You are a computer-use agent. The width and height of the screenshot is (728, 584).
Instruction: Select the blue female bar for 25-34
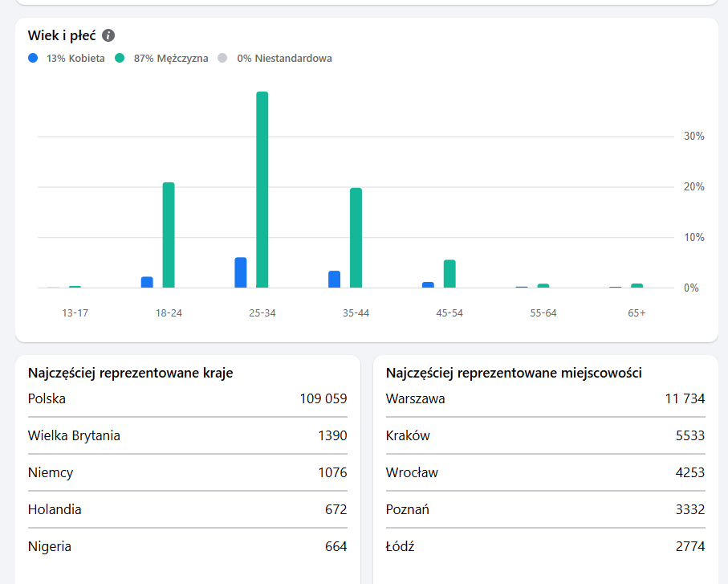(x=240, y=272)
